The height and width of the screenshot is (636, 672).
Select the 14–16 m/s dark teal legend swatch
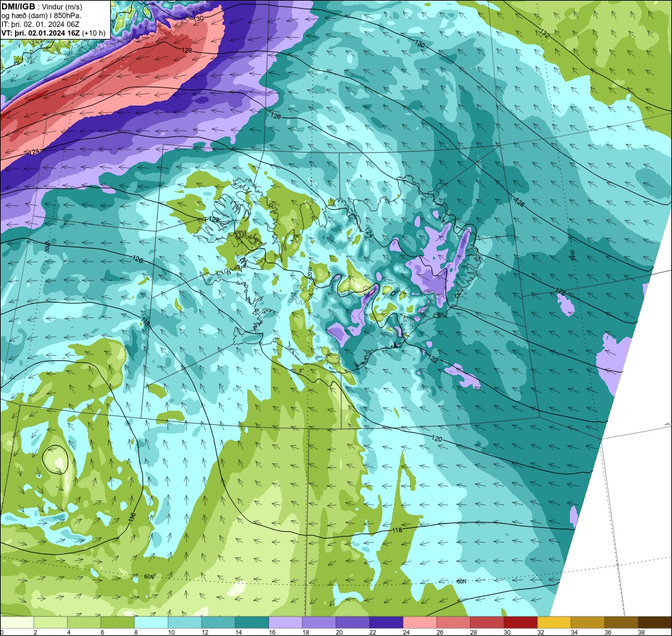click(x=252, y=623)
